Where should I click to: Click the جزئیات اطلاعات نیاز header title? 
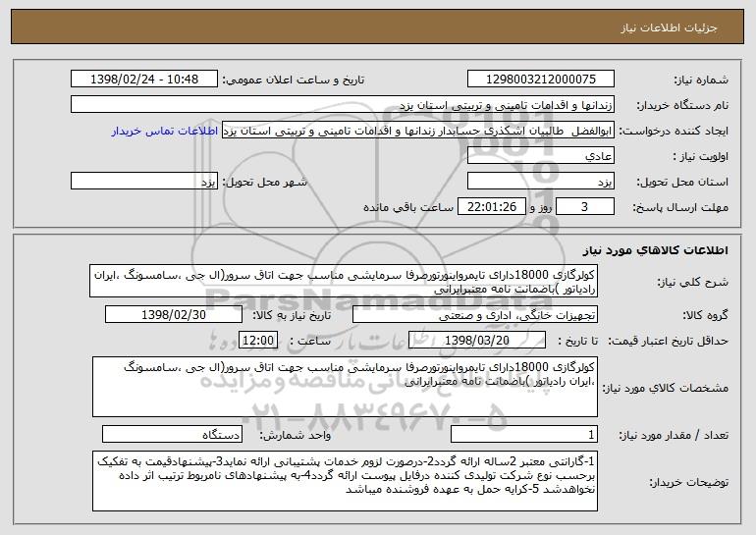click(x=669, y=27)
